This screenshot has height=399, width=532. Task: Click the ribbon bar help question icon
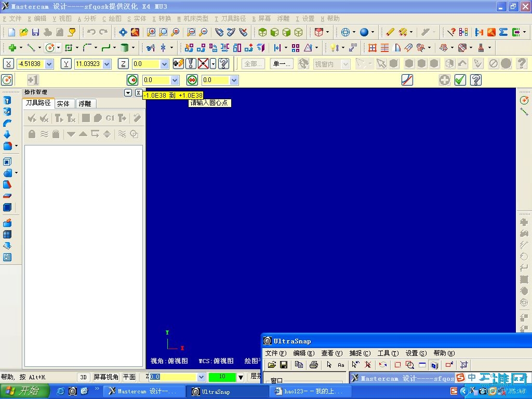click(x=476, y=80)
